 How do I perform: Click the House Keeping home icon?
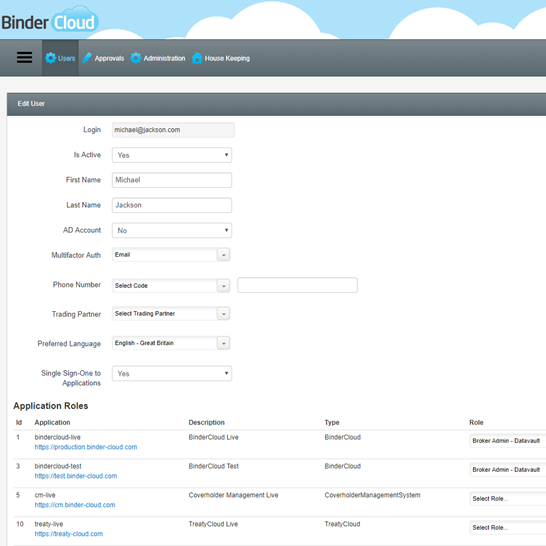pyautogui.click(x=197, y=58)
